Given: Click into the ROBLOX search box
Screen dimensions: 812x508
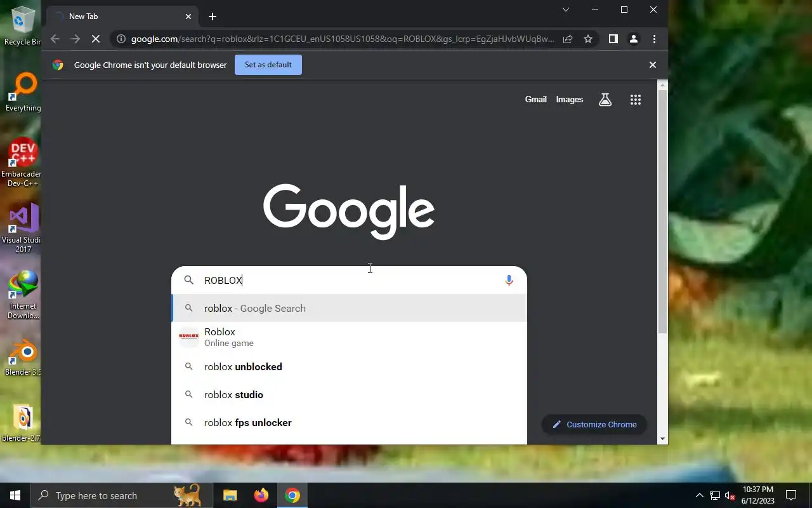Looking at the screenshot, I should click(349, 280).
